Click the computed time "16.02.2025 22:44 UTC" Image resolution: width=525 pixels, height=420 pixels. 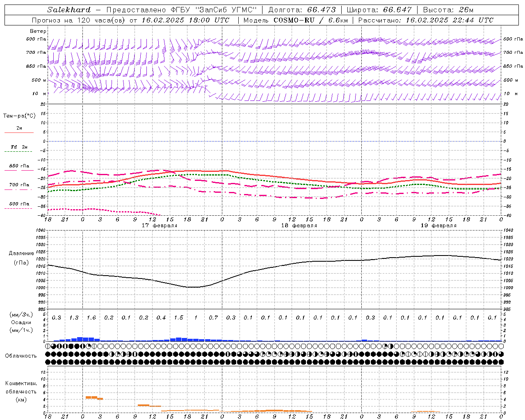pos(450,20)
